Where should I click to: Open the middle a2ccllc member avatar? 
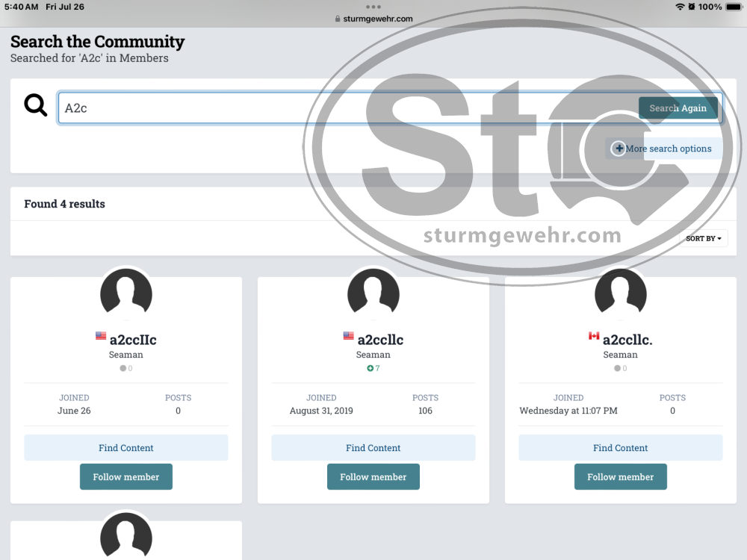pos(373,294)
